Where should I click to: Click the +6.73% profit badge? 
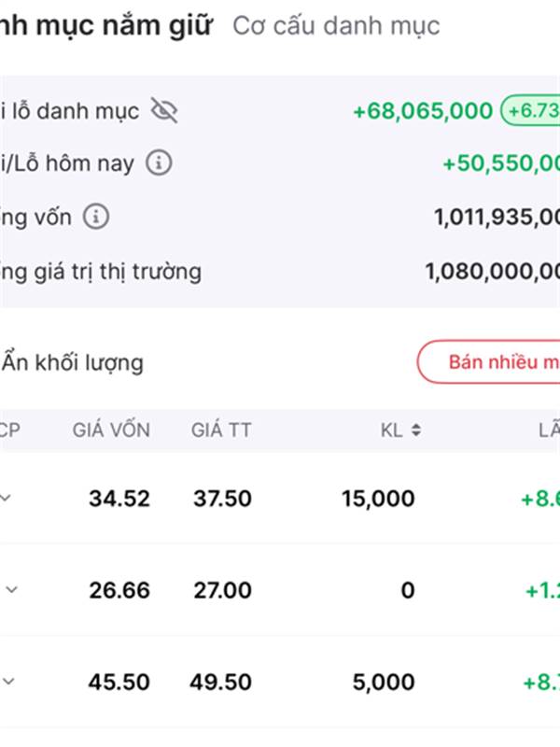point(530,110)
